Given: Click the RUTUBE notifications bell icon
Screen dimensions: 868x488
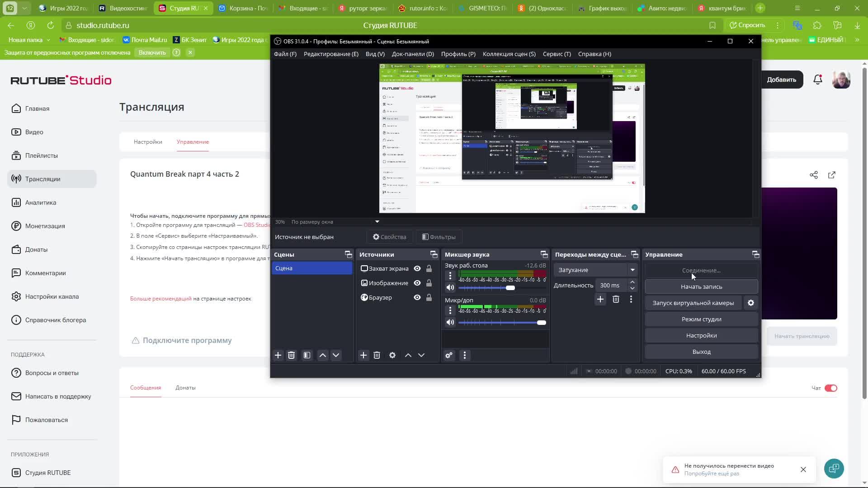Looking at the screenshot, I should point(818,80).
